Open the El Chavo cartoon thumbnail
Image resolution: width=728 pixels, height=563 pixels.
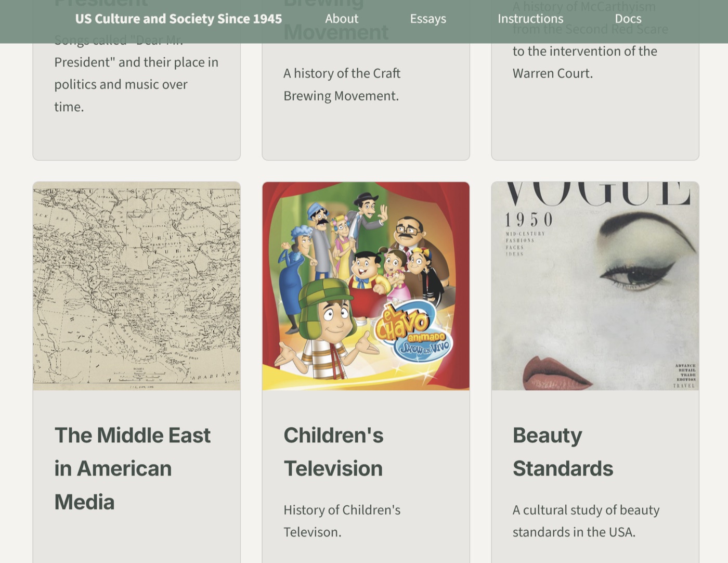click(366, 286)
